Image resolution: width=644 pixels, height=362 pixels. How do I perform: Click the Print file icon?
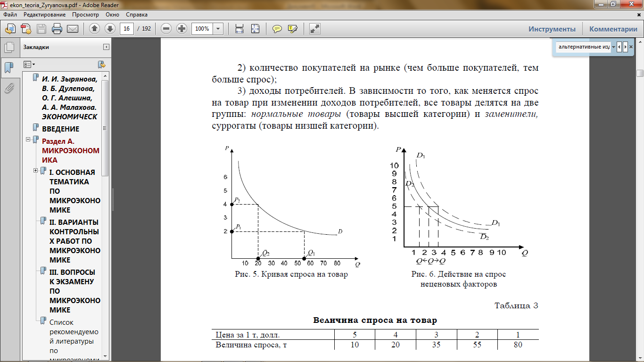57,29
